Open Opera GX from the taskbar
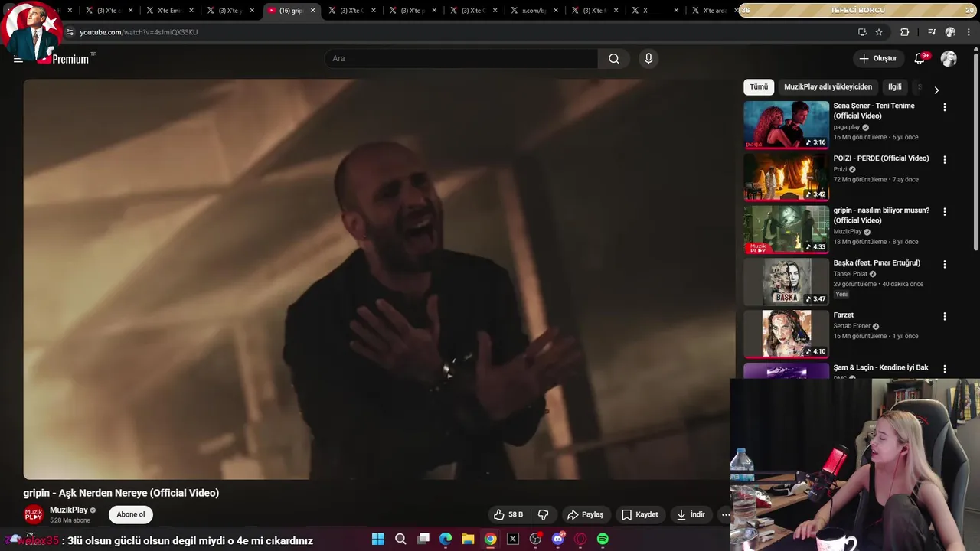 click(x=580, y=539)
